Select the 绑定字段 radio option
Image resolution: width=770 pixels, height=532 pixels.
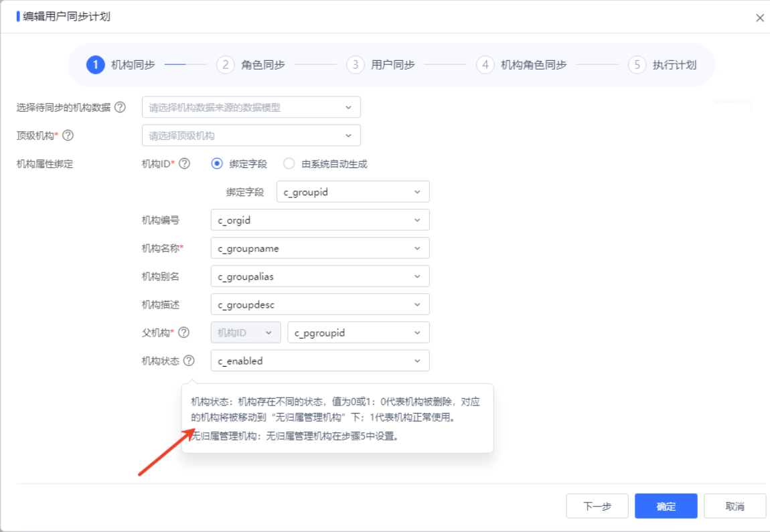(217, 163)
